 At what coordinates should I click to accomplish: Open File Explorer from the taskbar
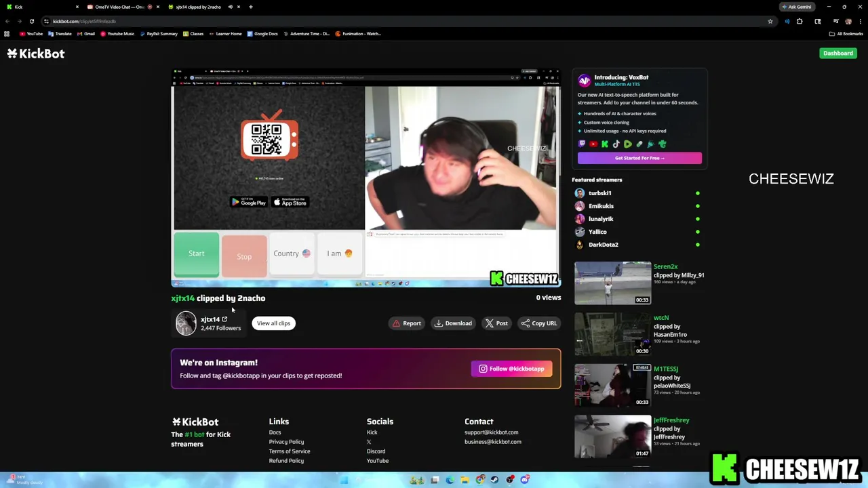tap(465, 480)
